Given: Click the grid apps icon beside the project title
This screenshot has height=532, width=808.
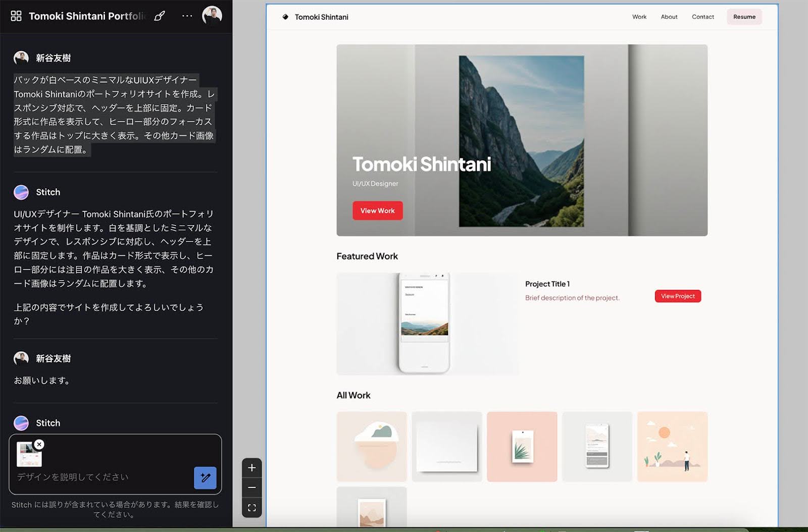Looking at the screenshot, I should coord(16,16).
